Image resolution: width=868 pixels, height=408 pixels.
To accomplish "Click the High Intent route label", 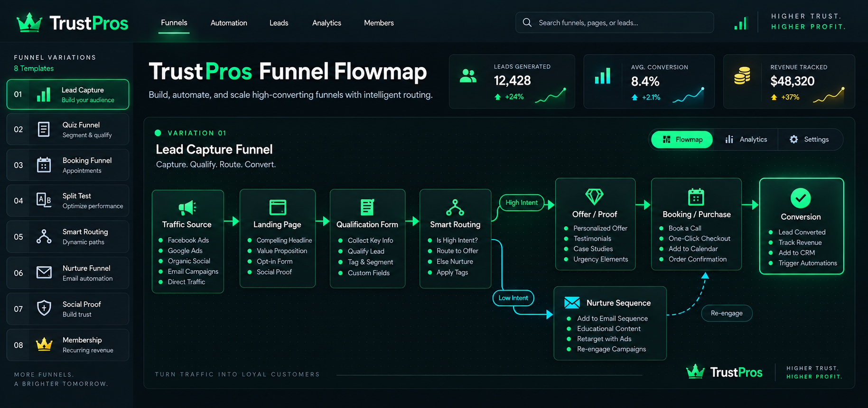I will 522,203.
